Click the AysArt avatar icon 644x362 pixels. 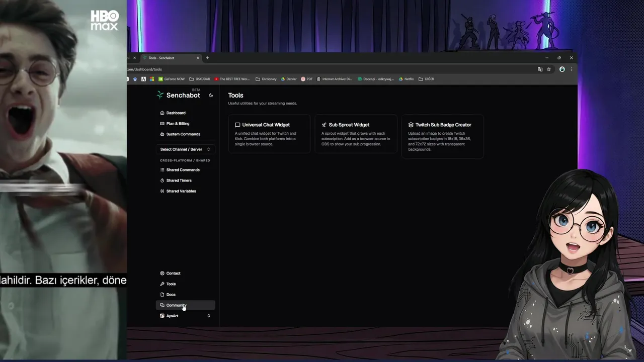[162, 316]
